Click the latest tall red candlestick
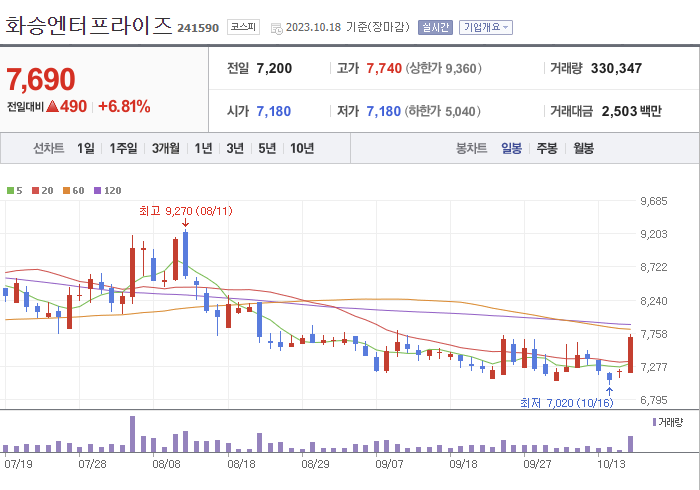The width and height of the screenshot is (700, 490). tap(630, 355)
